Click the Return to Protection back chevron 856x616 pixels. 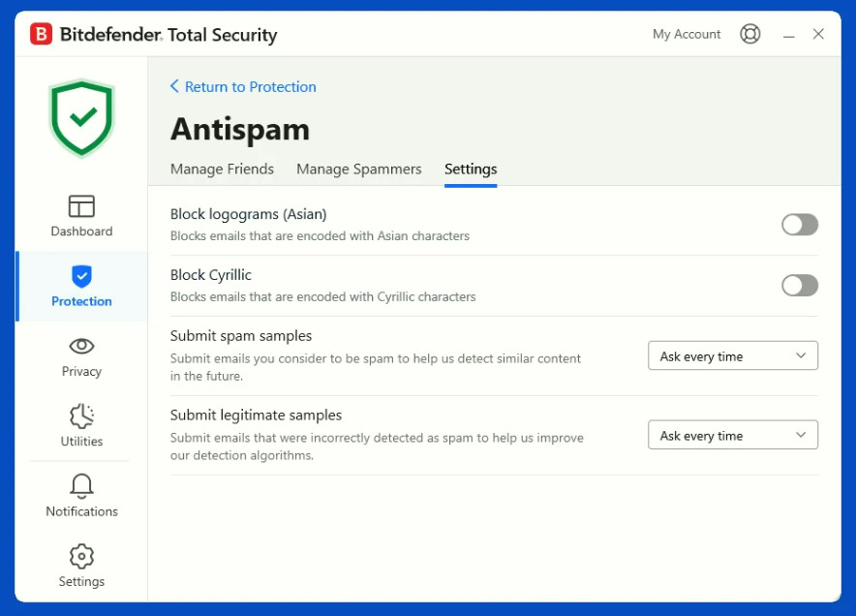tap(174, 86)
